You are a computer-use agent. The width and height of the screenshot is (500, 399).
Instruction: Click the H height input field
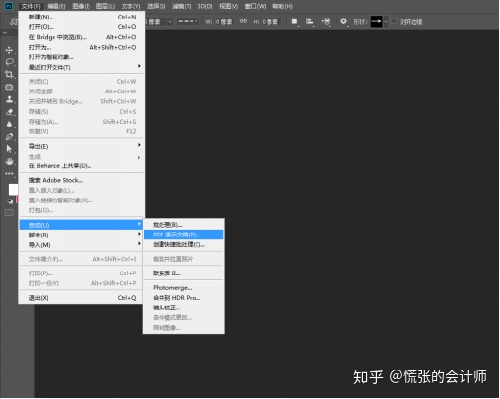coord(270,22)
